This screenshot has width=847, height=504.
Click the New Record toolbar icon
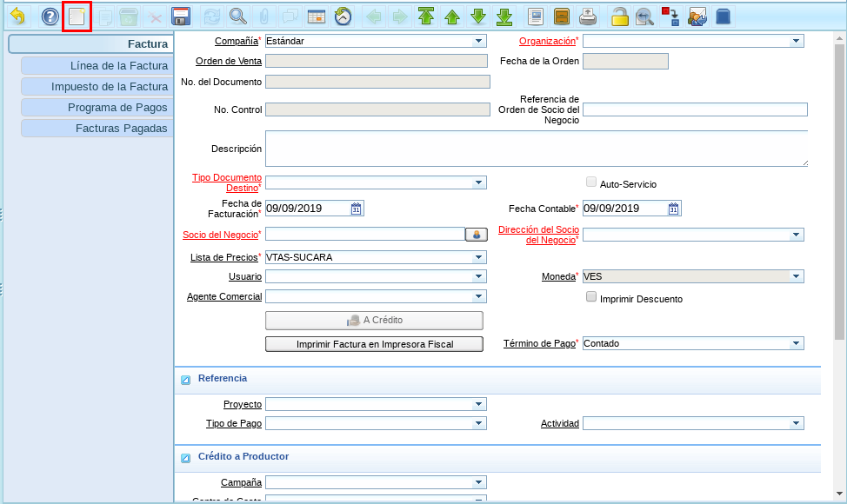[77, 17]
